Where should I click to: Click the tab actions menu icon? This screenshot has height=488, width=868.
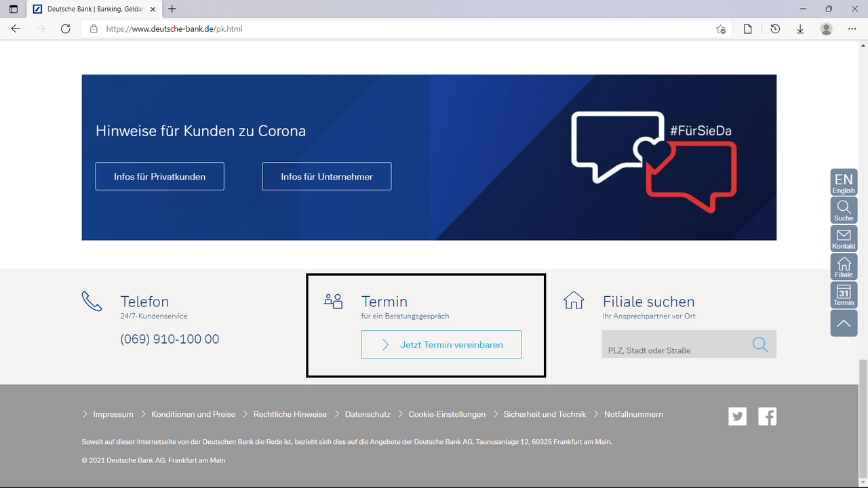pyautogui.click(x=14, y=9)
